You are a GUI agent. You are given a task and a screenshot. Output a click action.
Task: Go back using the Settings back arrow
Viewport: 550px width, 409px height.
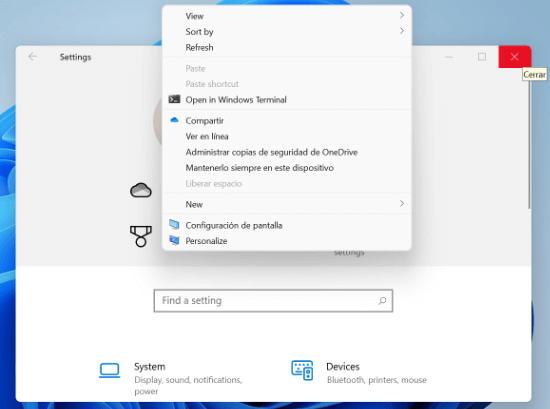tap(33, 56)
